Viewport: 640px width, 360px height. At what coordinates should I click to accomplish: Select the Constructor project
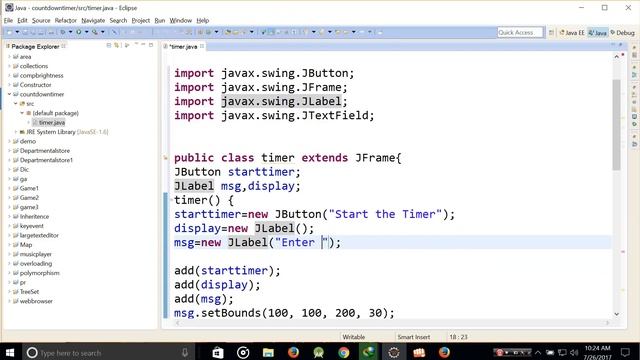pos(36,85)
